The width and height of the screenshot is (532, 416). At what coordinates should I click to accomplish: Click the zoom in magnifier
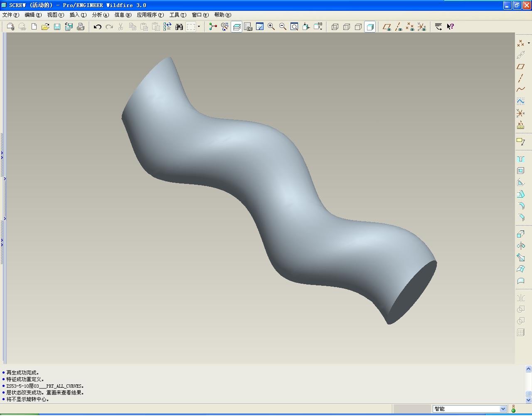click(271, 27)
